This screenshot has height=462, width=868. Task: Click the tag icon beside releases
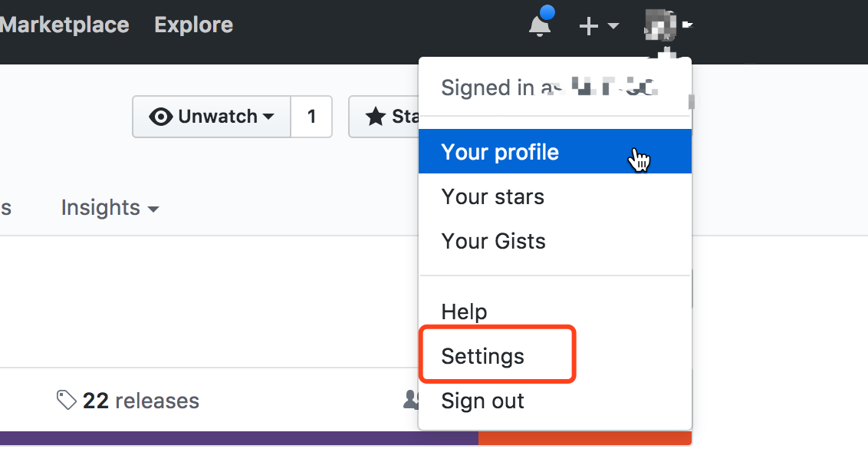point(67,400)
